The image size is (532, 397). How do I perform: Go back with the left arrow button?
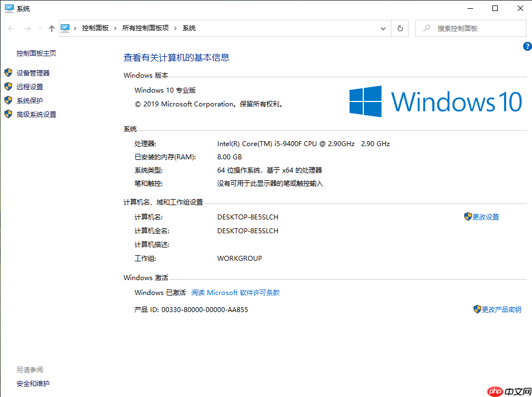11,29
